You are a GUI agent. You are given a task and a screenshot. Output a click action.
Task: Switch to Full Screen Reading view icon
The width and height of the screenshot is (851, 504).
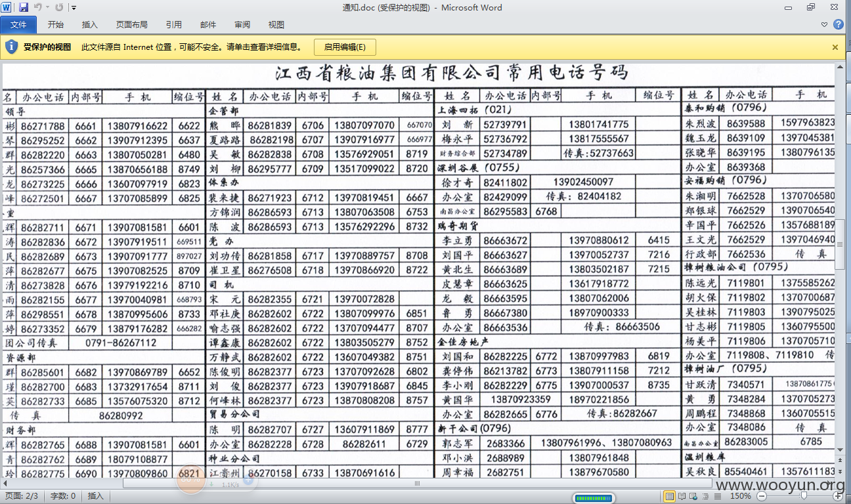pyautogui.click(x=682, y=496)
